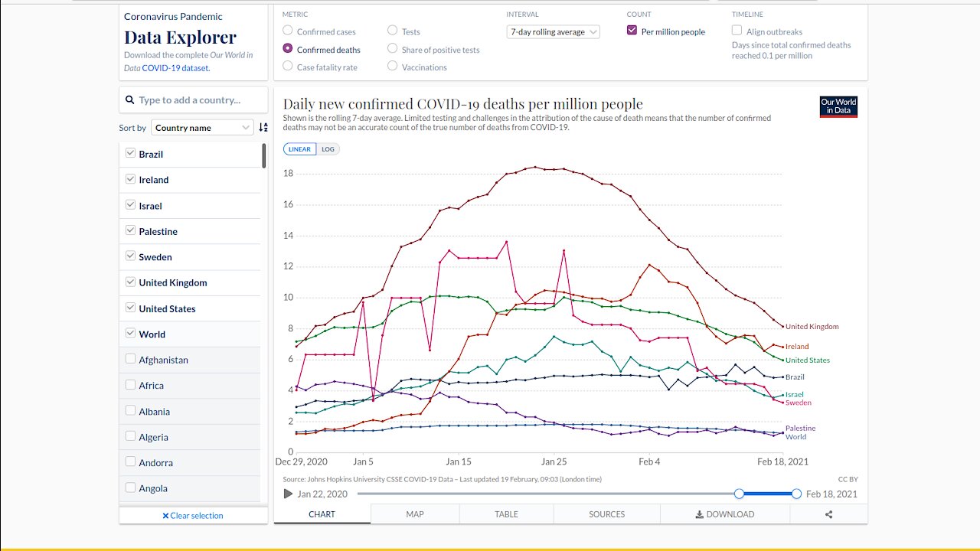The width and height of the screenshot is (980, 551).
Task: Open the Country name sort dropdown
Action: click(x=202, y=128)
